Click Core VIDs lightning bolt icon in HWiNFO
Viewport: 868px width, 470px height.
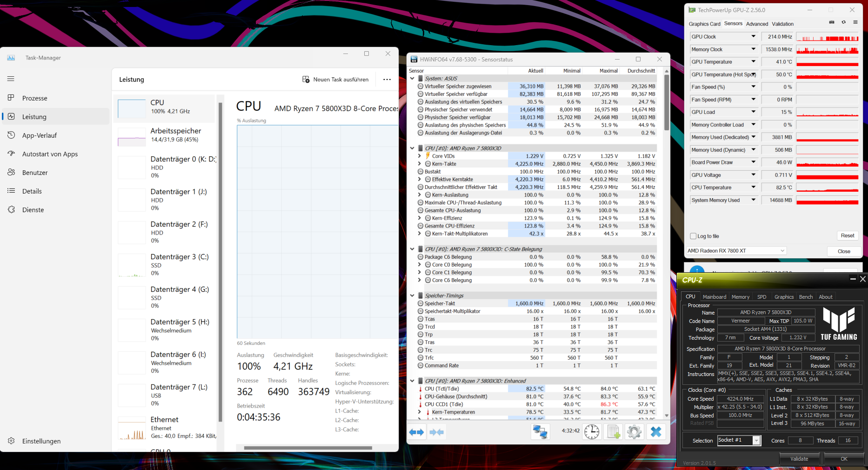pyautogui.click(x=428, y=156)
